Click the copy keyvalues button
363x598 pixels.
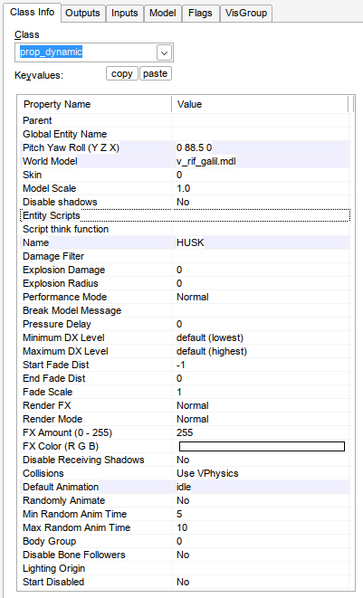[122, 74]
